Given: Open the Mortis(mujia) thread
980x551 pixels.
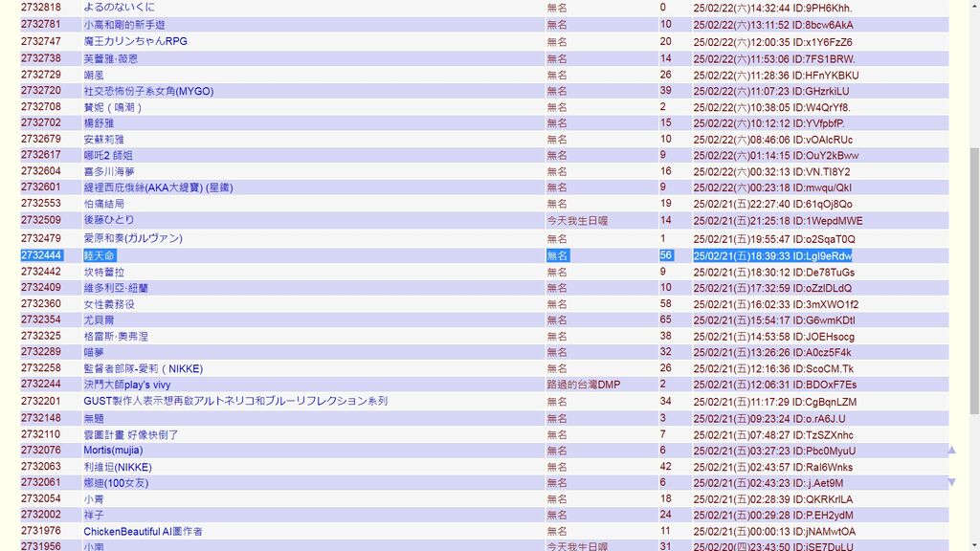Looking at the screenshot, I should pyautogui.click(x=113, y=451).
